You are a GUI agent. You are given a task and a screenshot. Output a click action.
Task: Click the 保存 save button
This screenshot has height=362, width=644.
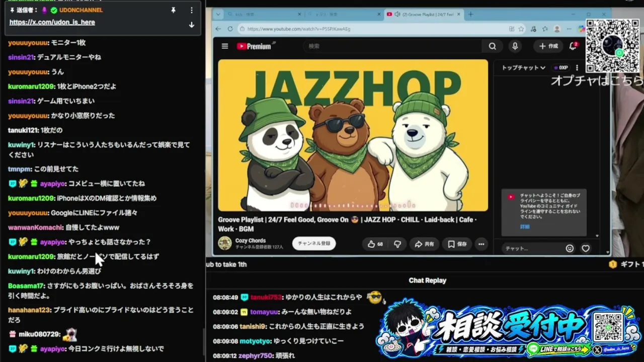pos(457,244)
